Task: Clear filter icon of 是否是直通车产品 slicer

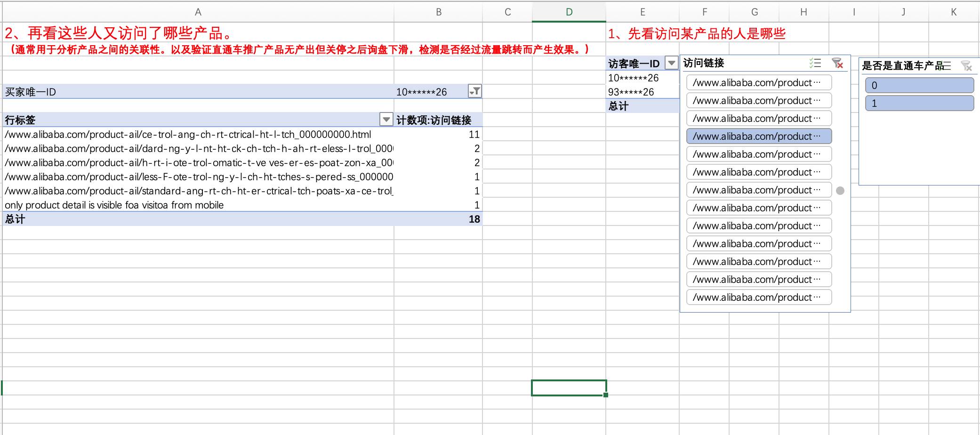Action: tap(966, 65)
